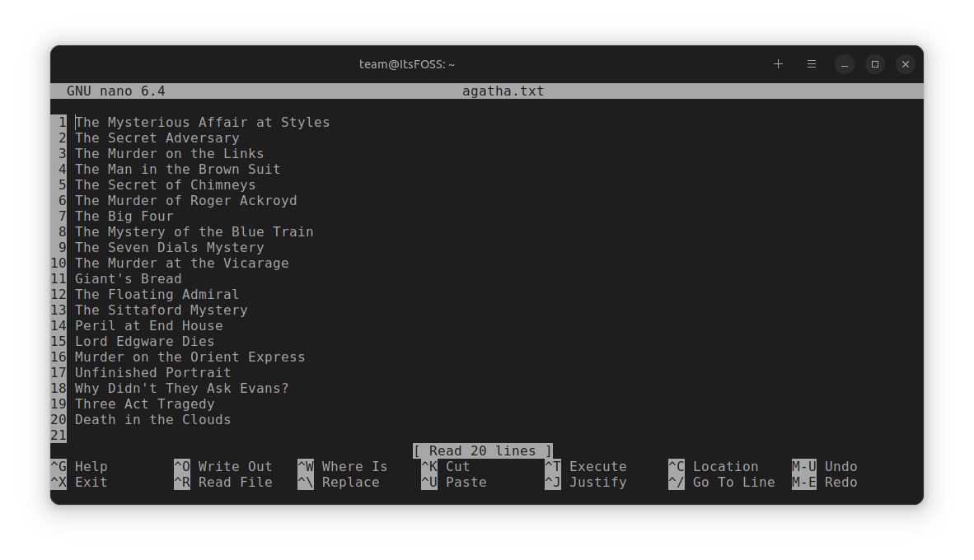Viewport: 974px width, 560px height.
Task: Click line number 10 in the gutter
Action: (59, 264)
